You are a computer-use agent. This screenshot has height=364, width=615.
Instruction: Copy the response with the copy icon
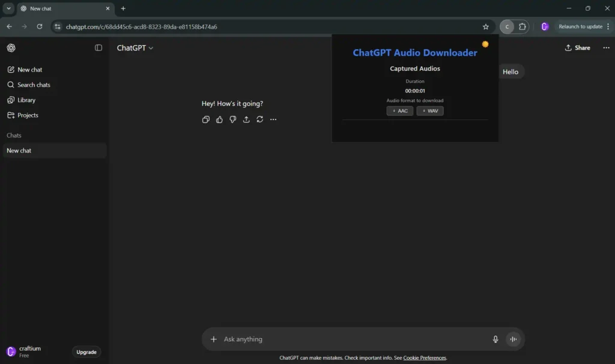pos(206,120)
